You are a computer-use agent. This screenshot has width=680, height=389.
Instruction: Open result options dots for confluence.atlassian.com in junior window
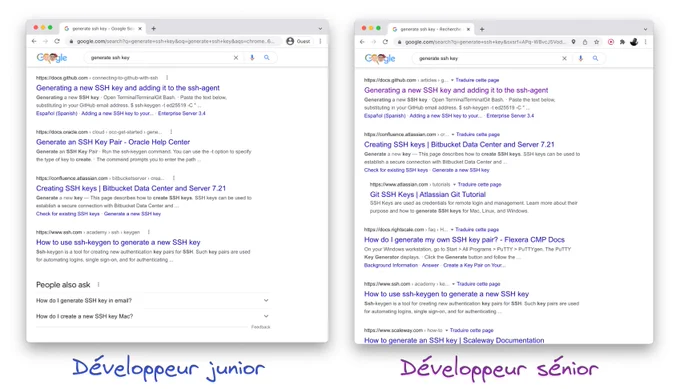[174, 178]
